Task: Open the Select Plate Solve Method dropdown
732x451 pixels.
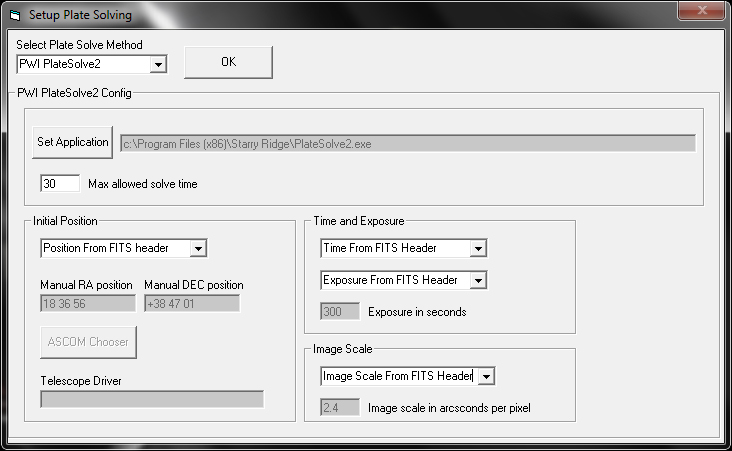Action: pos(92,64)
